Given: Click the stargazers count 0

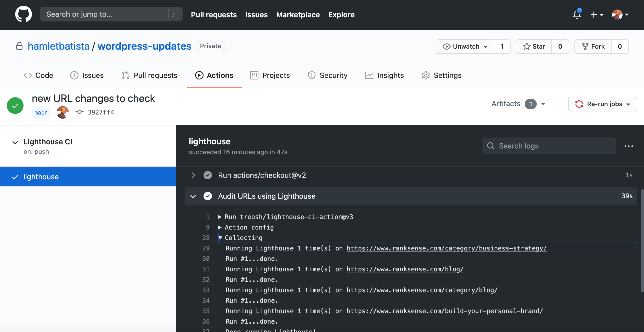Looking at the screenshot, I should [560, 47].
